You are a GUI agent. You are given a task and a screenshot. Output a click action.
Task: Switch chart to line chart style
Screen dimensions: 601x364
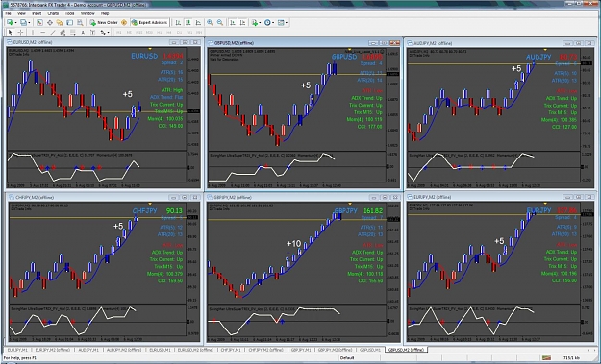[198, 23]
